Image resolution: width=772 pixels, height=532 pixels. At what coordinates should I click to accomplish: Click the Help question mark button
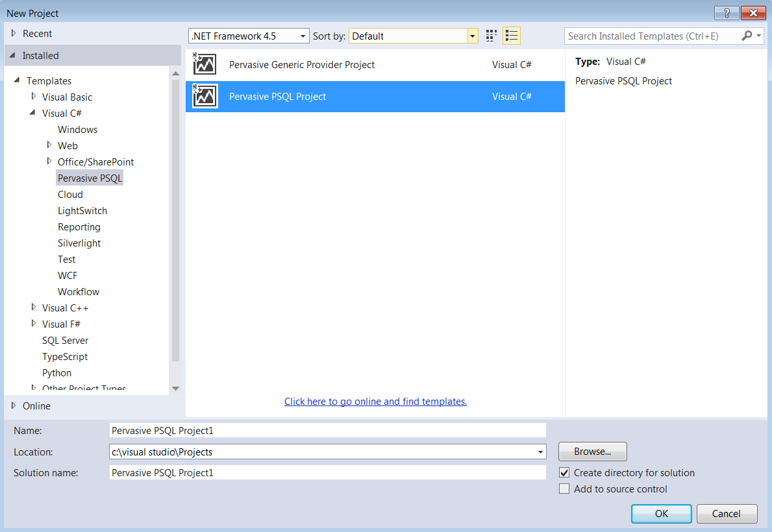(x=727, y=13)
